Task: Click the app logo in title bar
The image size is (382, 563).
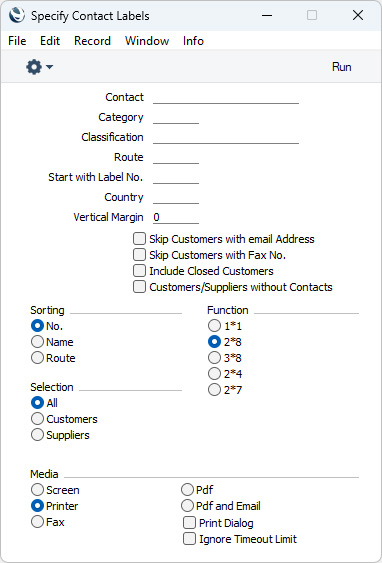Action: click(17, 15)
